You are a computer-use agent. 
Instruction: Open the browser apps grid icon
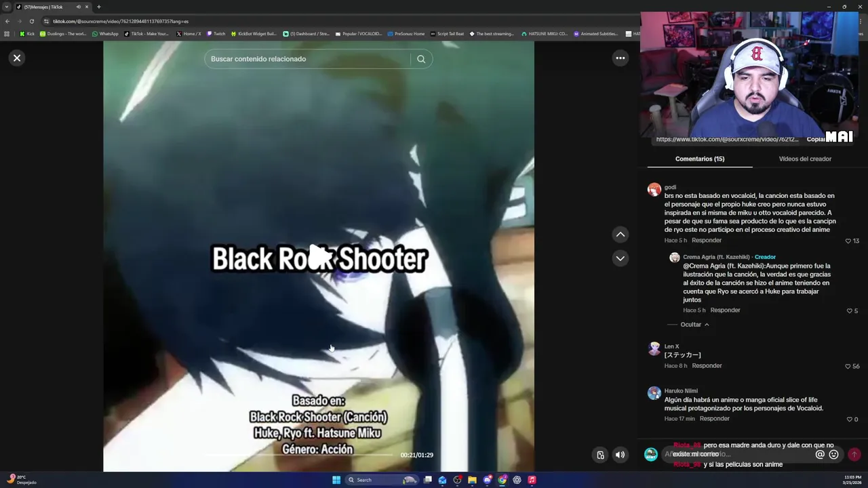[7, 34]
